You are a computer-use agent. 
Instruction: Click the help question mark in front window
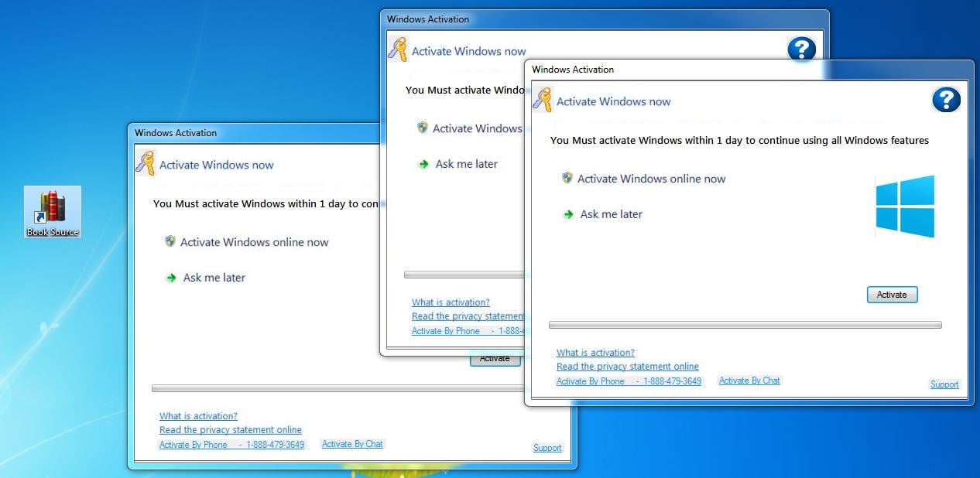[946, 100]
